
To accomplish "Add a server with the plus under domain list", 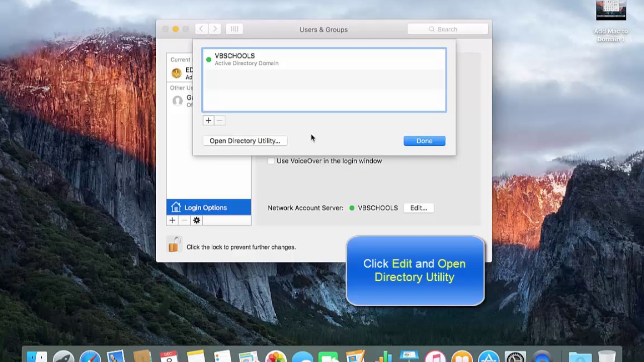I will [x=208, y=121].
